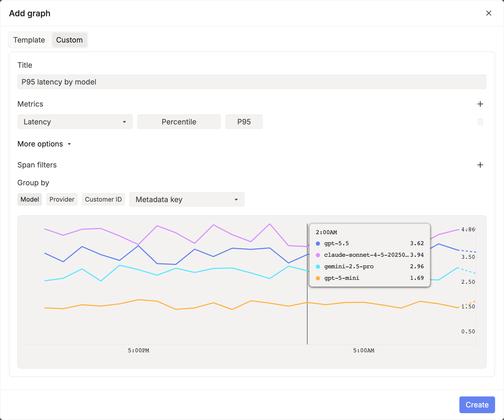Change the P95 percentile value
Viewport: 504px width, 420px height.
click(244, 122)
